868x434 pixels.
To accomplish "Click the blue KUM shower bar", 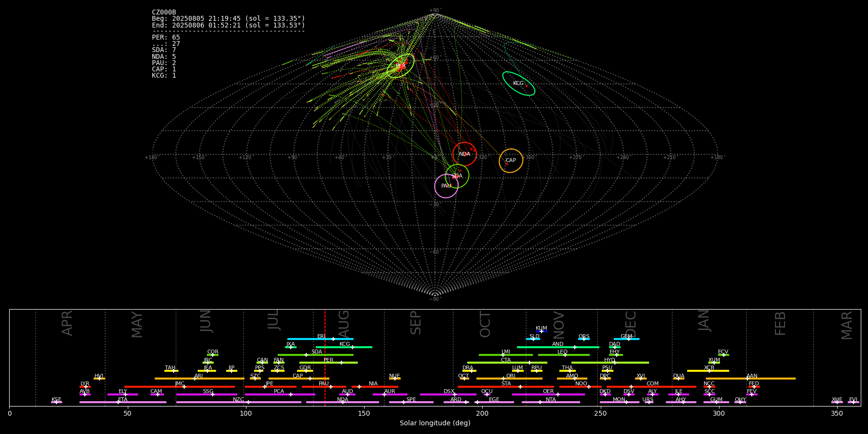I will pyautogui.click(x=542, y=331).
